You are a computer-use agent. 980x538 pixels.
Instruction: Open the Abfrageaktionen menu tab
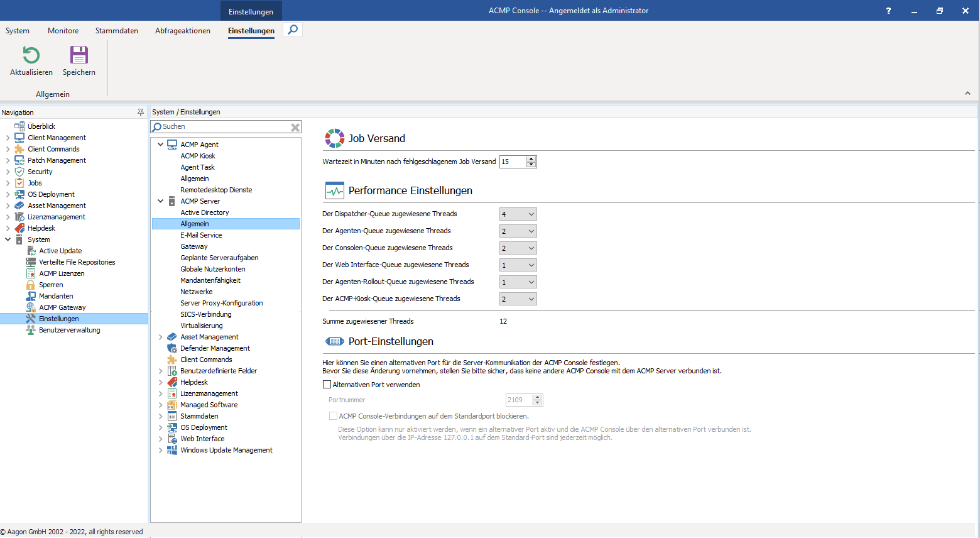[183, 31]
